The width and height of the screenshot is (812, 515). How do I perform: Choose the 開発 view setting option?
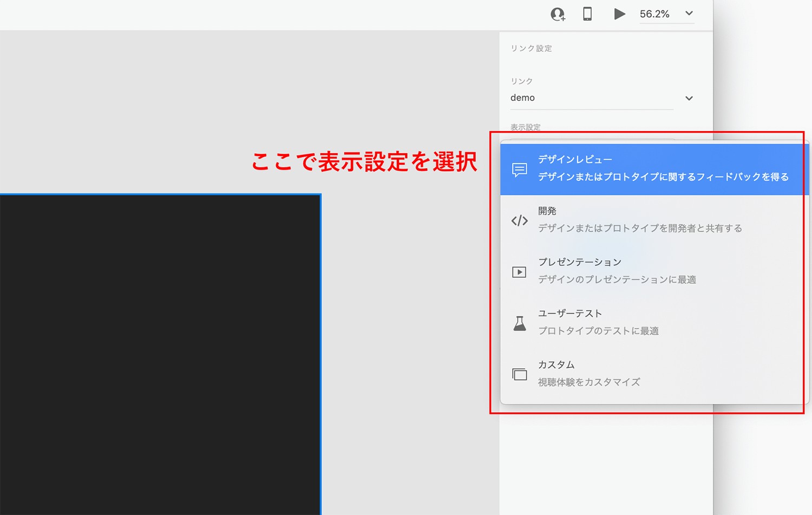click(x=654, y=220)
